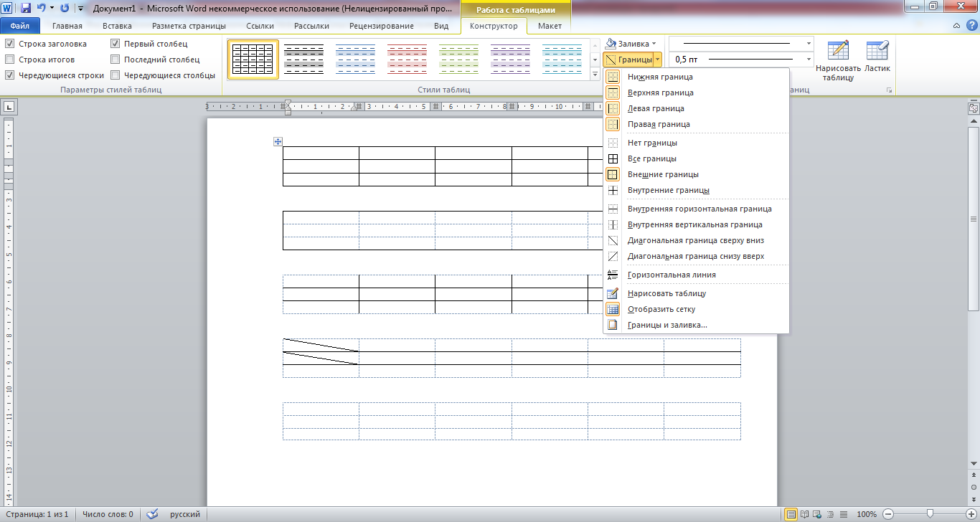Choose the Все границы icon
The image size is (980, 522).
click(x=613, y=158)
